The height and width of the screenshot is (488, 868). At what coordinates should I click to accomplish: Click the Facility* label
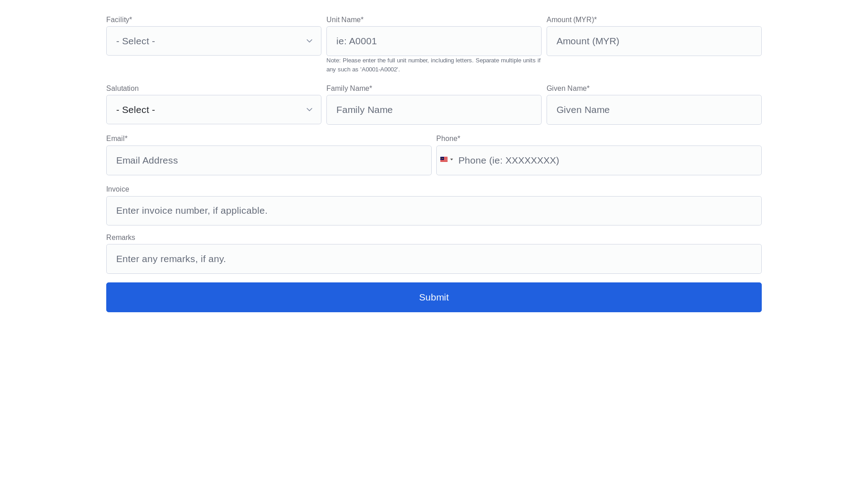(x=119, y=20)
